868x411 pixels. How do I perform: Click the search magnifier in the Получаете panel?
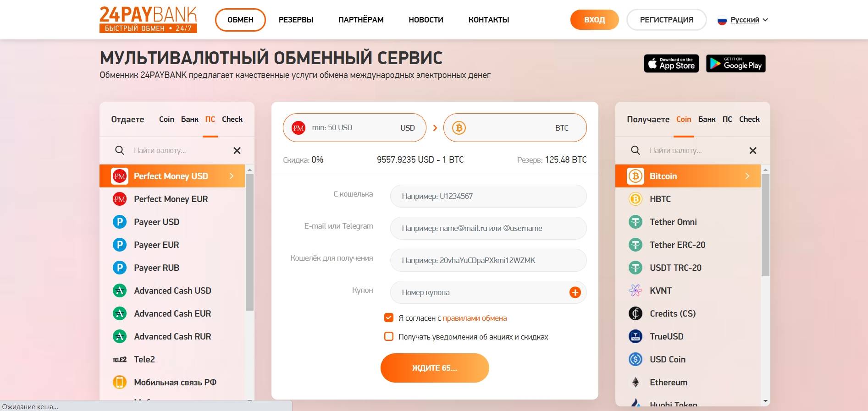(636, 150)
